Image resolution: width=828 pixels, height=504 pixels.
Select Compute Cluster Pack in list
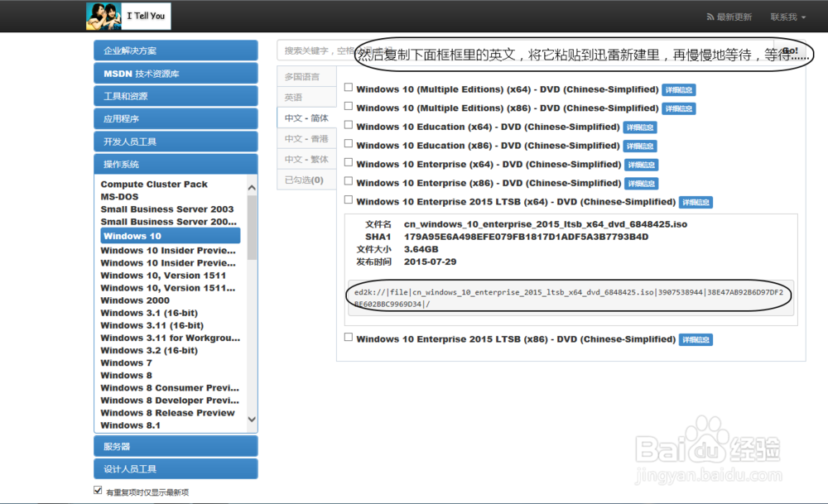click(154, 185)
